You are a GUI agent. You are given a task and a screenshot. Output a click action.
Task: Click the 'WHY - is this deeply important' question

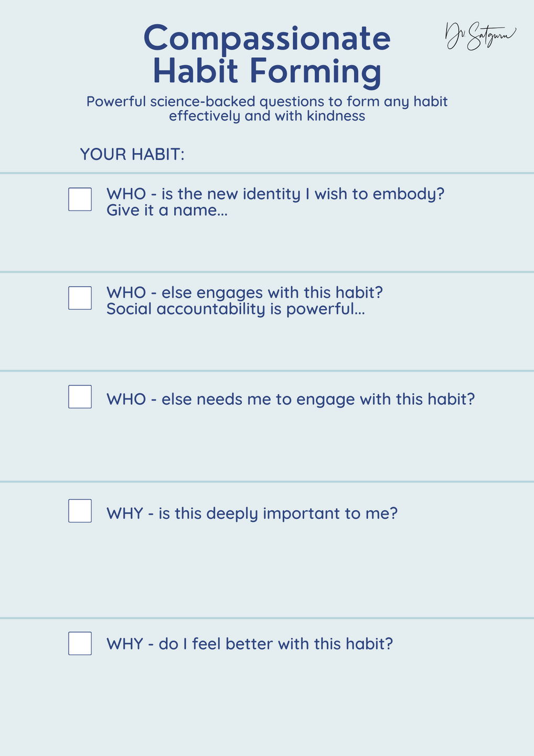point(252,513)
